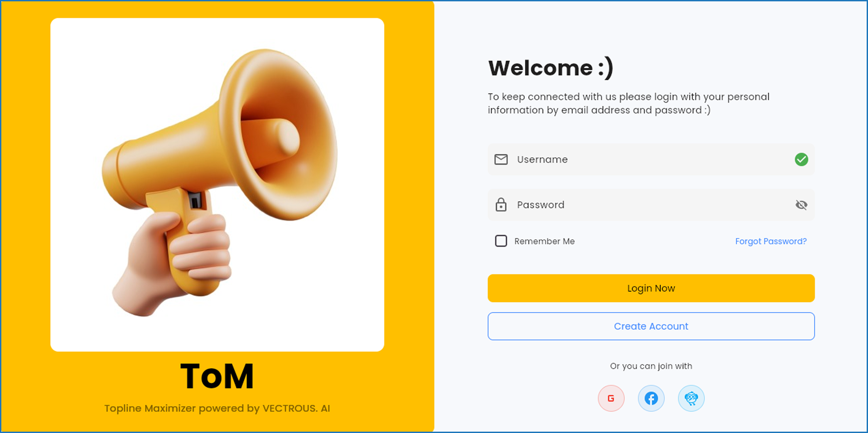Click the ToM logo title
This screenshot has height=433, width=868.
point(217,376)
